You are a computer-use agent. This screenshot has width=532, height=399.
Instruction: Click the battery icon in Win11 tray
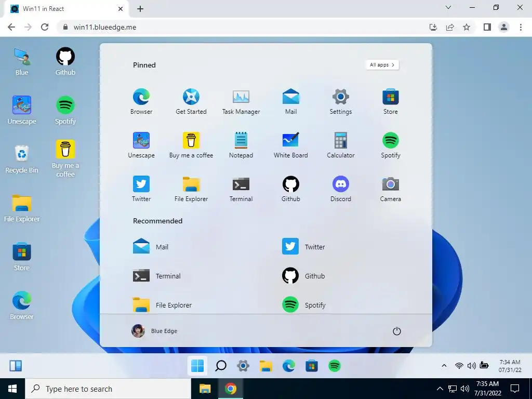click(x=484, y=365)
